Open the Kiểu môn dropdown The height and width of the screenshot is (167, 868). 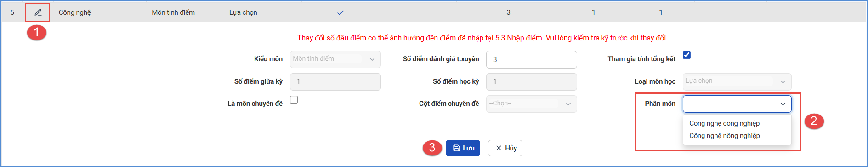(x=335, y=59)
